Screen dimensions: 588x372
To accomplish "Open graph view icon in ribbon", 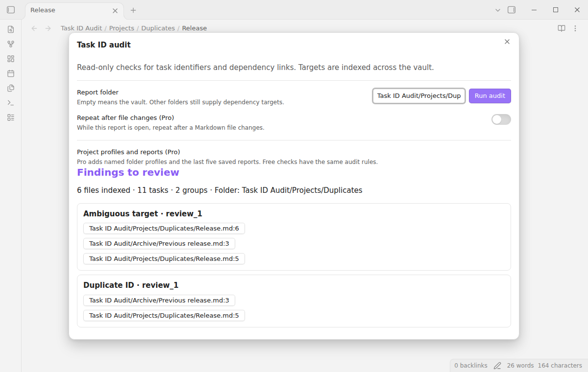I will pyautogui.click(x=11, y=44).
